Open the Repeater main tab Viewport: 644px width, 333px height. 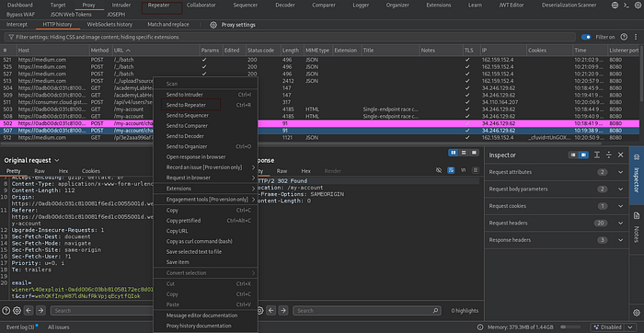(158, 6)
